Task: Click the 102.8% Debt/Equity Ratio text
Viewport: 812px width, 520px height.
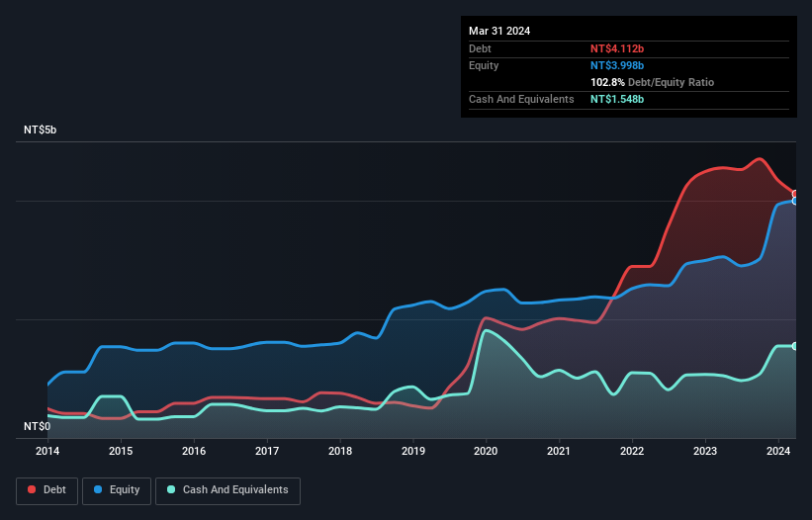Action: point(652,82)
